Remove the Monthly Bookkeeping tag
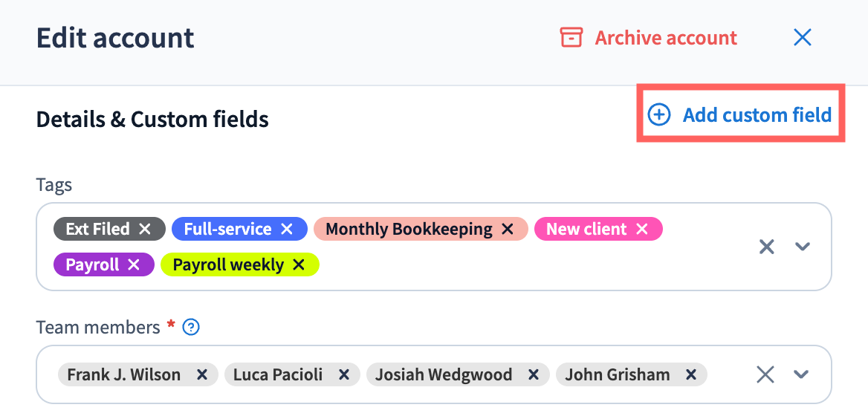The image size is (868, 419). (508, 229)
